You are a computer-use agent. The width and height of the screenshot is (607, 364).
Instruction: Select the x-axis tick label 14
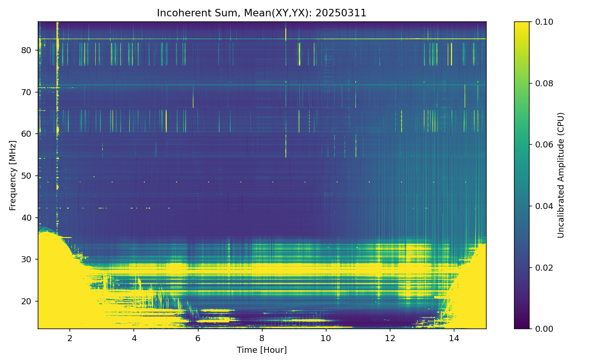pyautogui.click(x=453, y=337)
